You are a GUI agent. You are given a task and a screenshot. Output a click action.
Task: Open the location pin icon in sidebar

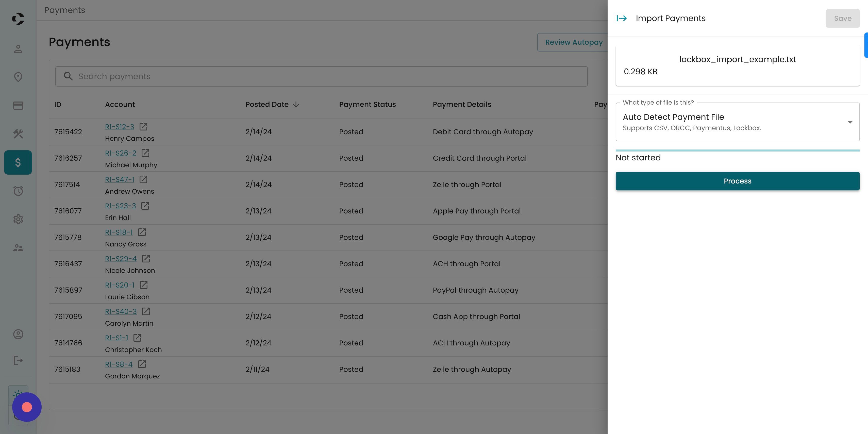18,77
